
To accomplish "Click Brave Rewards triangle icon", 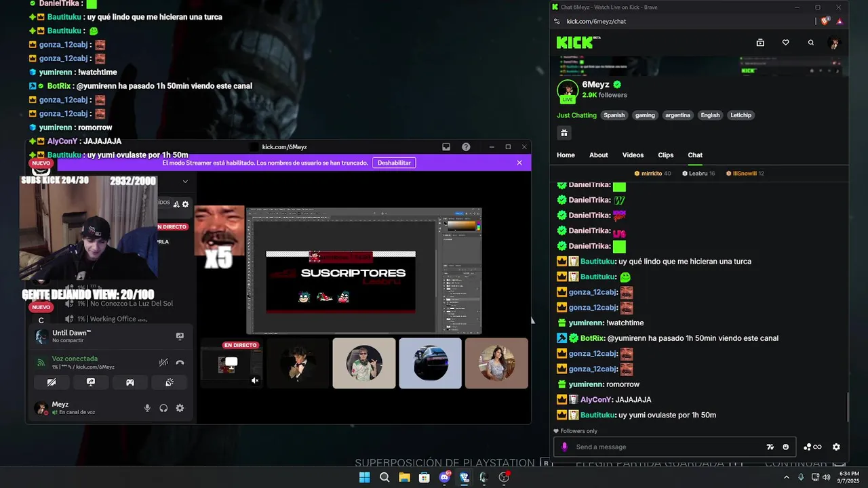I will click(x=840, y=21).
